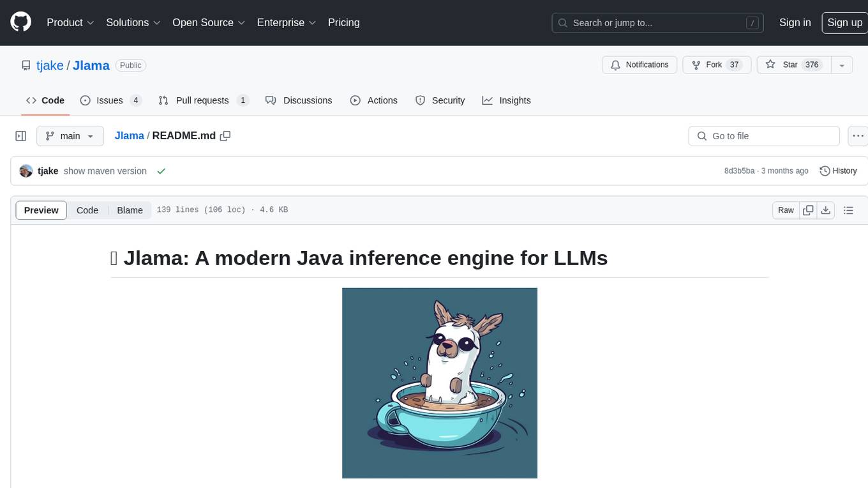Image resolution: width=868 pixels, height=488 pixels.
Task: Click the fork count 37
Action: pos(734,65)
